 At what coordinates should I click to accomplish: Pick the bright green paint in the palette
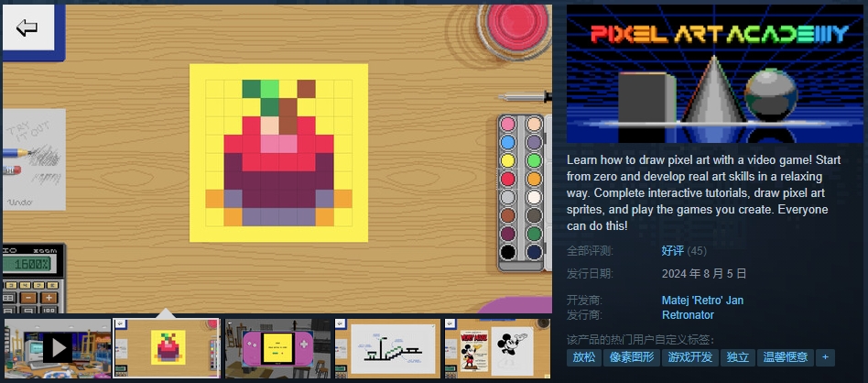click(534, 160)
